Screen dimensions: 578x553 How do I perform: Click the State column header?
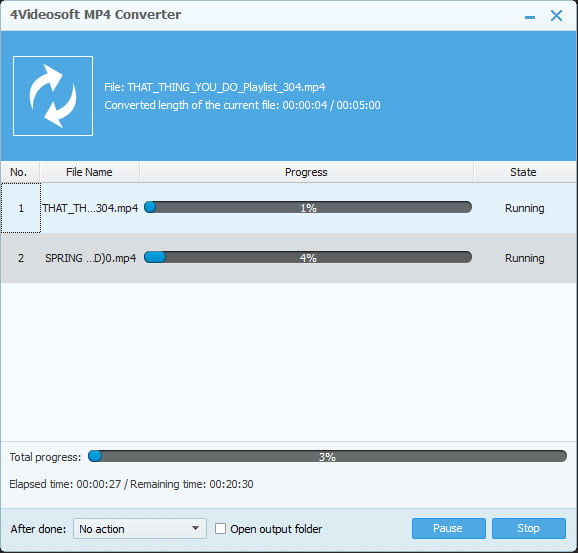click(525, 172)
